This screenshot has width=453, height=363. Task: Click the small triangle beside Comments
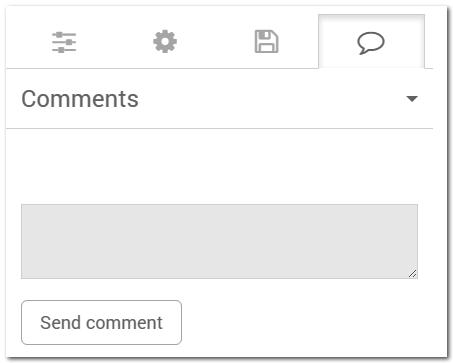coord(412,99)
